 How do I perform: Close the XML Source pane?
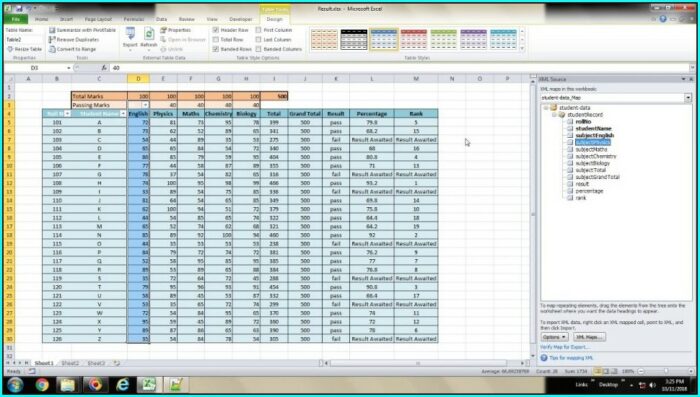(691, 79)
